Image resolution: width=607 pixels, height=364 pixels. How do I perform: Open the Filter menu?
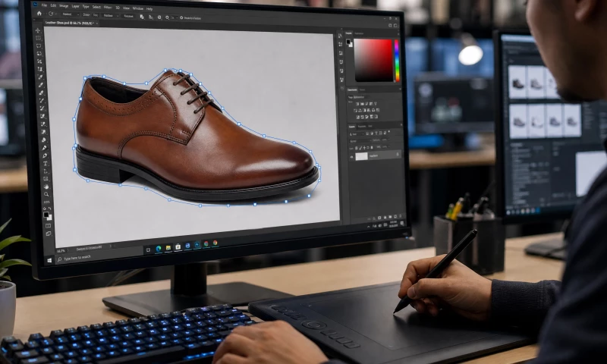pos(108,8)
